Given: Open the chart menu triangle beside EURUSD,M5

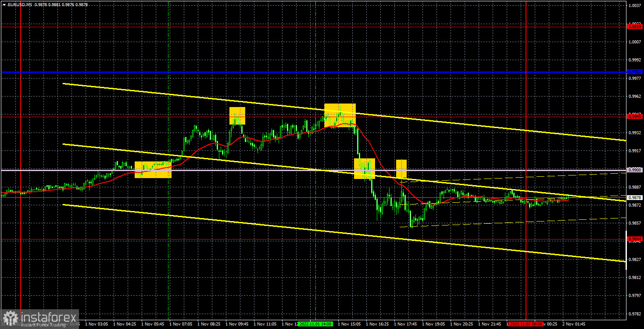Looking at the screenshot, I should click(4, 4).
